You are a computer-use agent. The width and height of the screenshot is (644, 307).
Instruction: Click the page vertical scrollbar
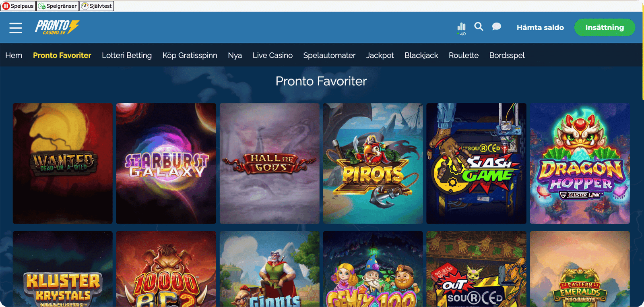point(642,52)
